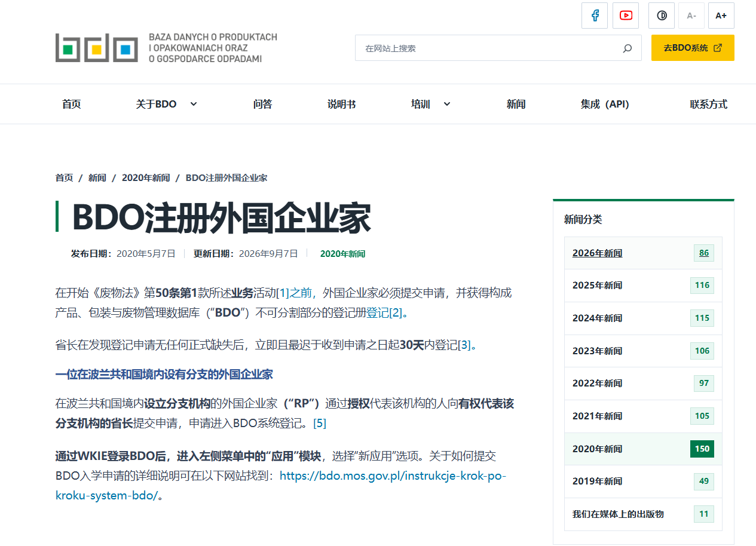Open the 问答 menu item
The image size is (756, 546).
click(x=263, y=104)
